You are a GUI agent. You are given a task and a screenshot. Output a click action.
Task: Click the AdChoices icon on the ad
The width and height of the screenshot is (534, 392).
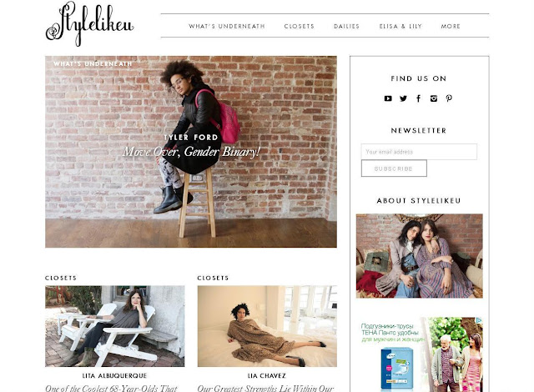point(479,320)
